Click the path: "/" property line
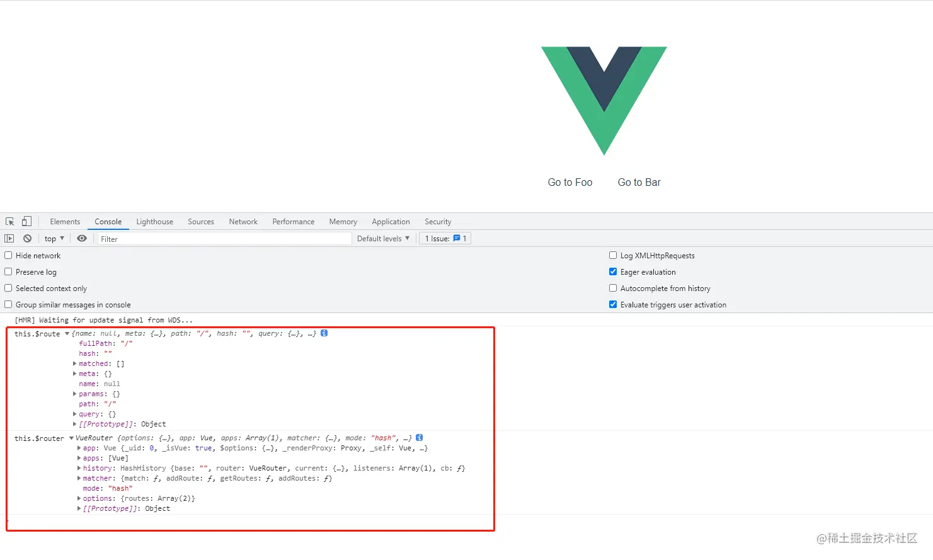 98,404
